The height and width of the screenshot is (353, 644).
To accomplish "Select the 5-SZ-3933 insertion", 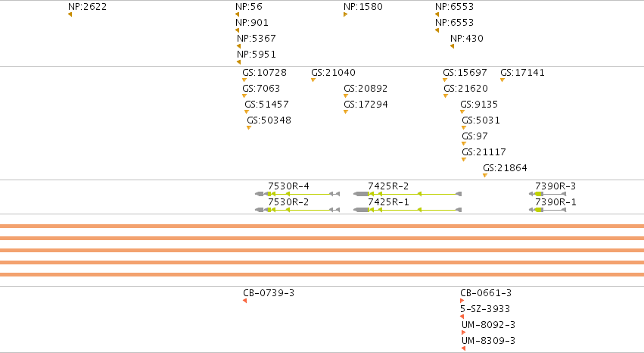I will tap(485, 309).
